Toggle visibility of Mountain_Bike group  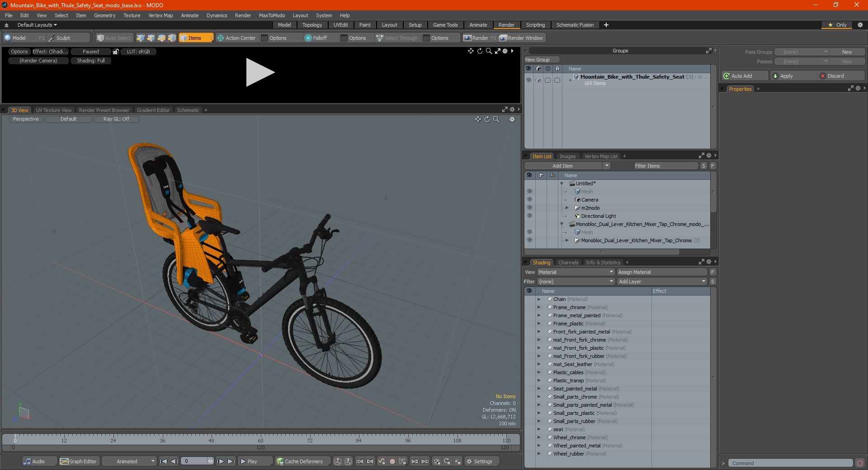pos(528,80)
